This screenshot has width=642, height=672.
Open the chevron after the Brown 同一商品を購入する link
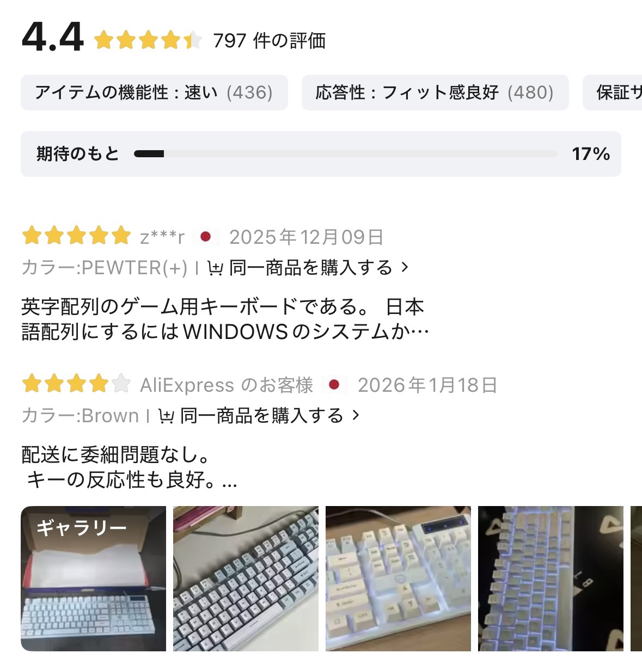356,415
